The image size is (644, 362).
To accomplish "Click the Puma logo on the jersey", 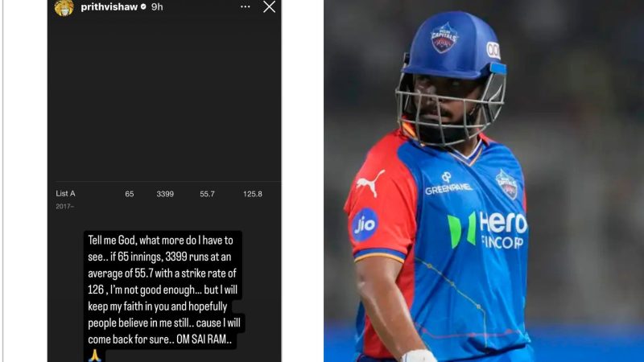I will pyautogui.click(x=370, y=183).
